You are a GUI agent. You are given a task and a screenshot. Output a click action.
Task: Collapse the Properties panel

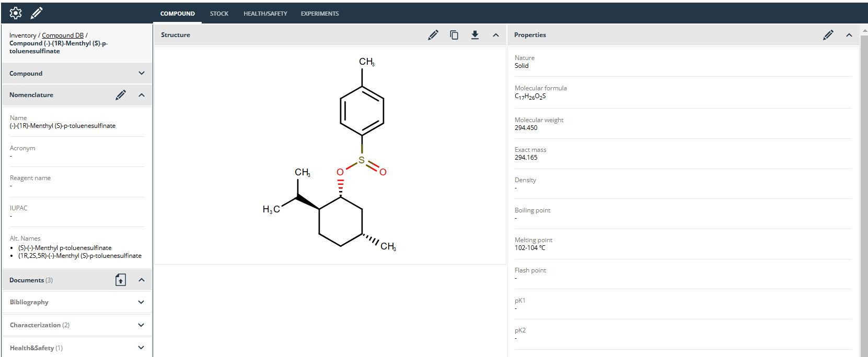849,35
